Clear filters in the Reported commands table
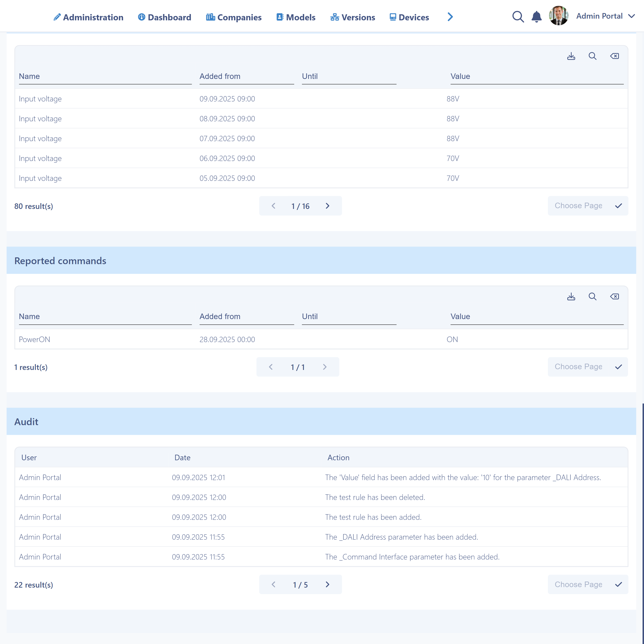 tap(615, 296)
